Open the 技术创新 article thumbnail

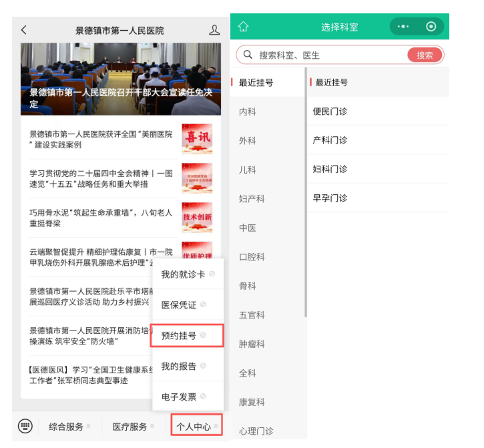tap(197, 217)
